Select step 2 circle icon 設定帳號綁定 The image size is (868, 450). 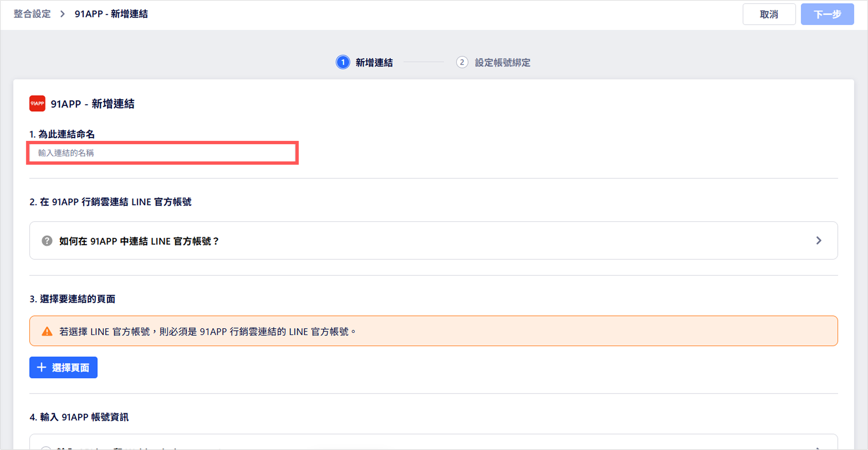pos(462,62)
